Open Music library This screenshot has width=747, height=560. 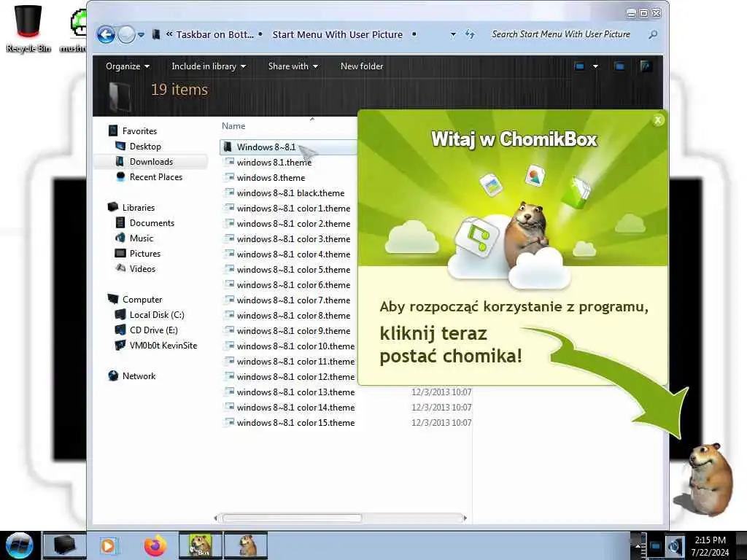pyautogui.click(x=142, y=238)
